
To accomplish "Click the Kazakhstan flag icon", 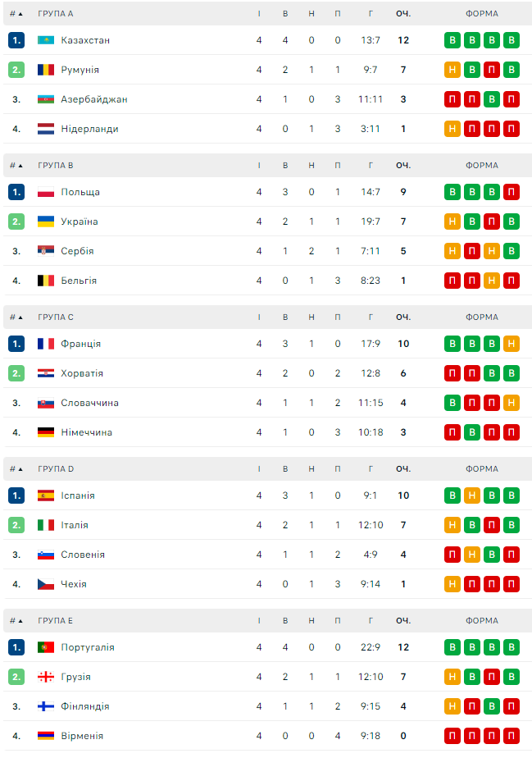I will point(46,40).
